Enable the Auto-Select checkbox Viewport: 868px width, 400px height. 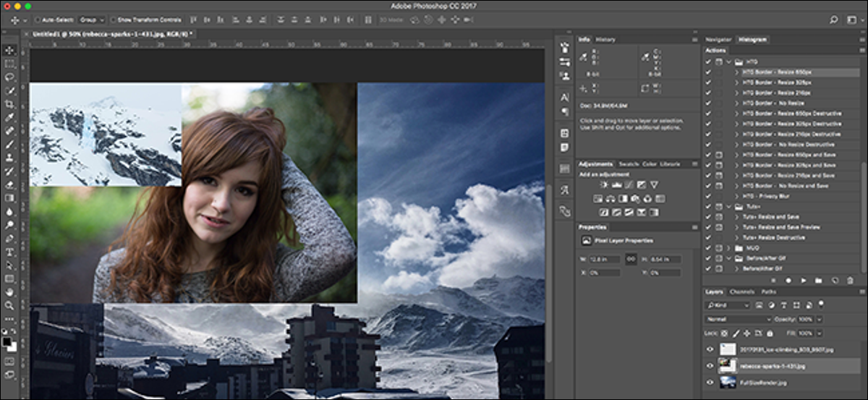coord(36,20)
